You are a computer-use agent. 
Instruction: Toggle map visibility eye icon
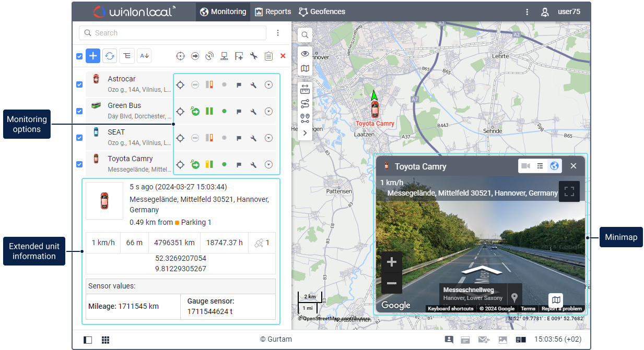305,54
